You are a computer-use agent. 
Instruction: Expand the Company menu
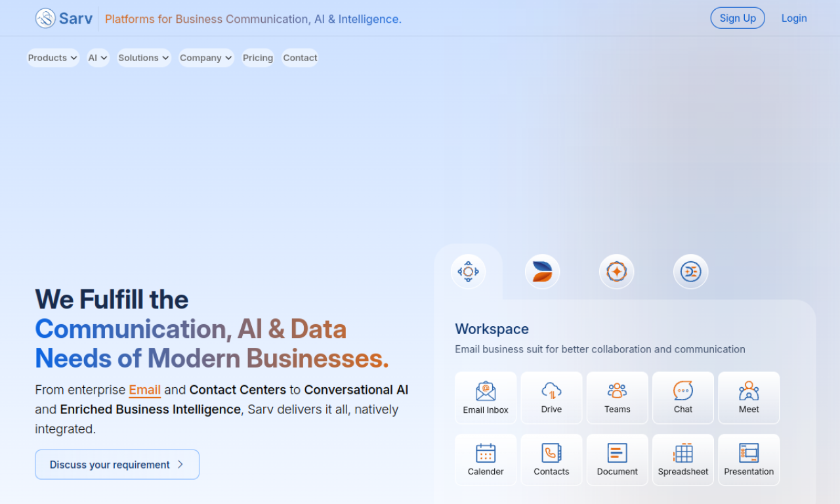point(206,58)
